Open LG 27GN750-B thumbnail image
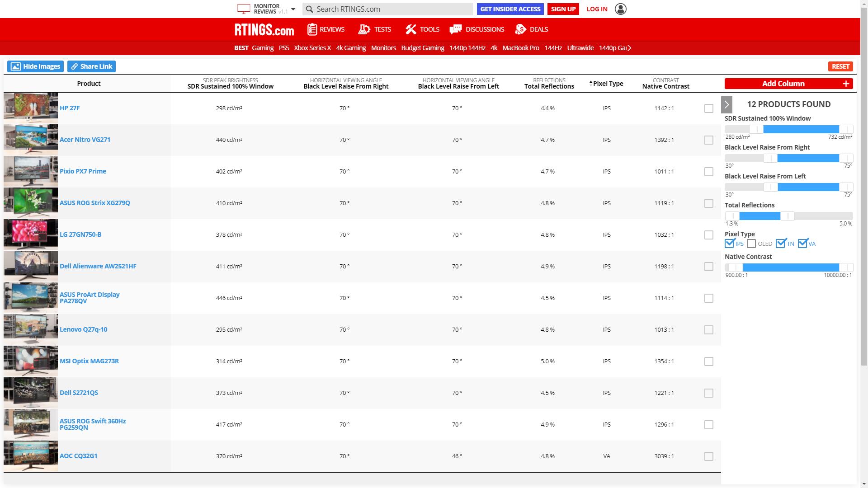The height and width of the screenshot is (488, 868). [31, 235]
